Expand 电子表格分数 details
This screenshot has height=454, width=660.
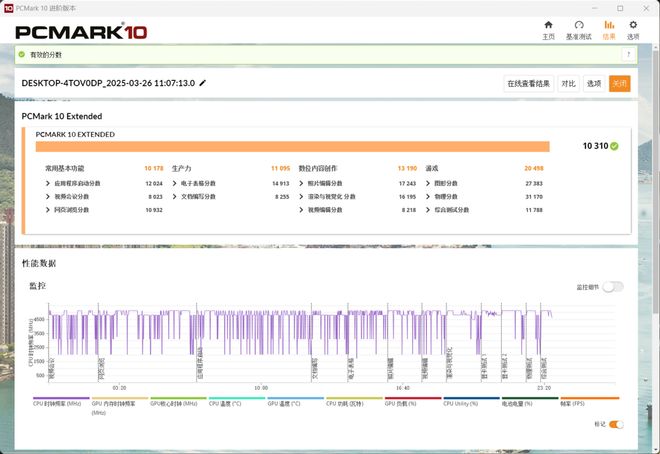pyautogui.click(x=176, y=183)
